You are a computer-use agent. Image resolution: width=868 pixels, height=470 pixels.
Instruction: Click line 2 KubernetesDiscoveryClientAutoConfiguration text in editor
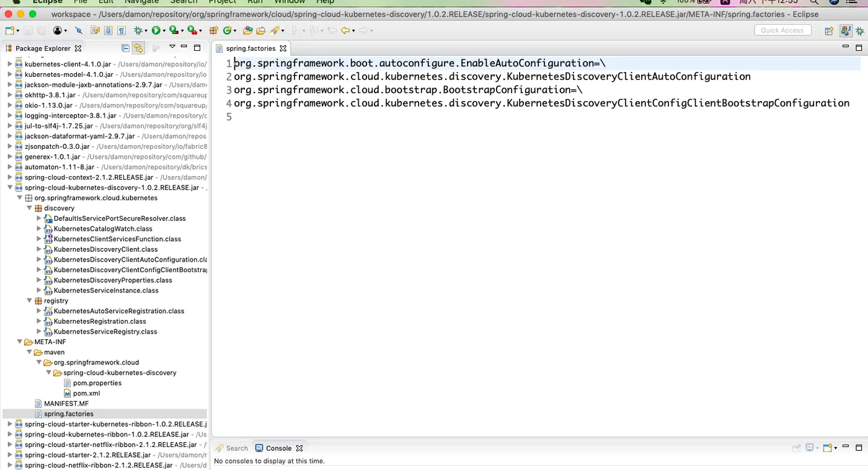[x=629, y=76]
